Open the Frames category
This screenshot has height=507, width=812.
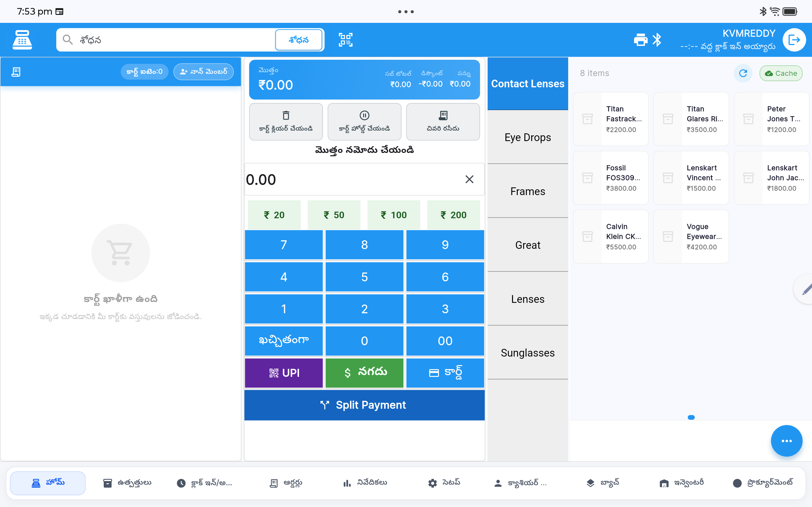pyautogui.click(x=527, y=191)
